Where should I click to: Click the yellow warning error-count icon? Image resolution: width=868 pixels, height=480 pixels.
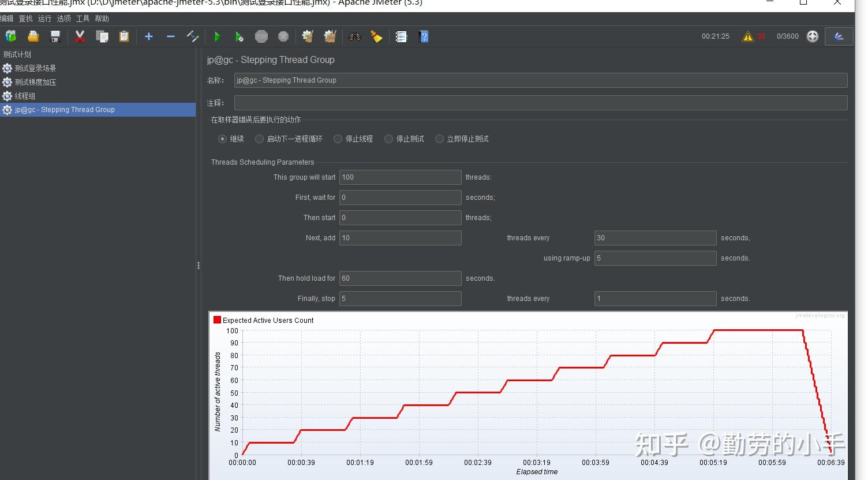pos(748,36)
